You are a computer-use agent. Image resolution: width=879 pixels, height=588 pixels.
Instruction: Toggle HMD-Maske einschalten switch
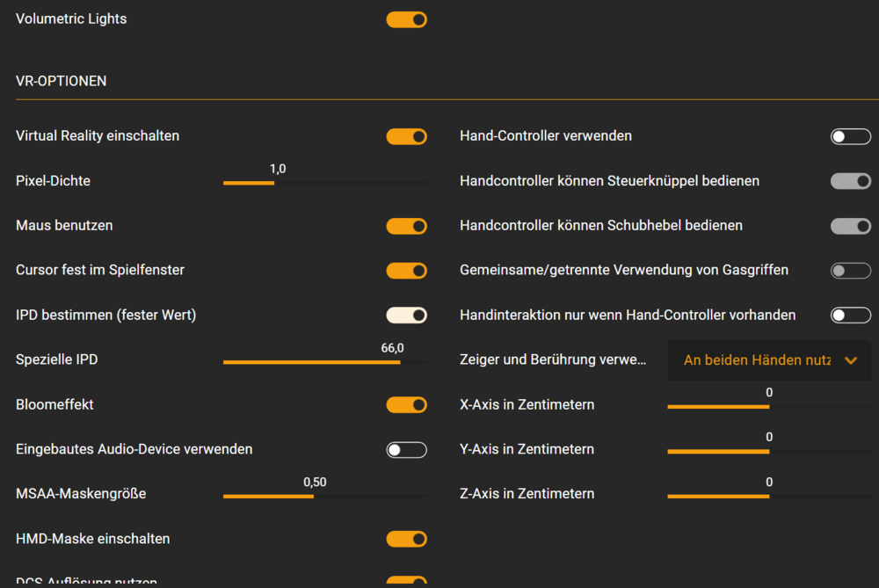coord(406,539)
